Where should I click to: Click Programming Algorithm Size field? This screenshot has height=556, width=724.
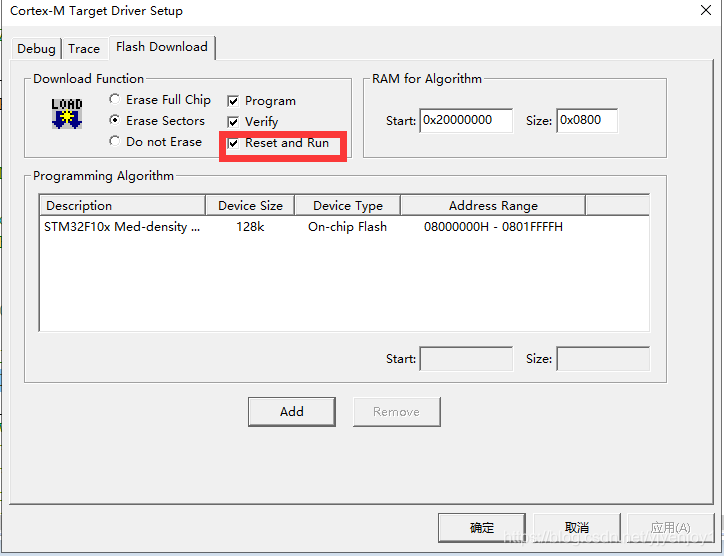coord(603,359)
